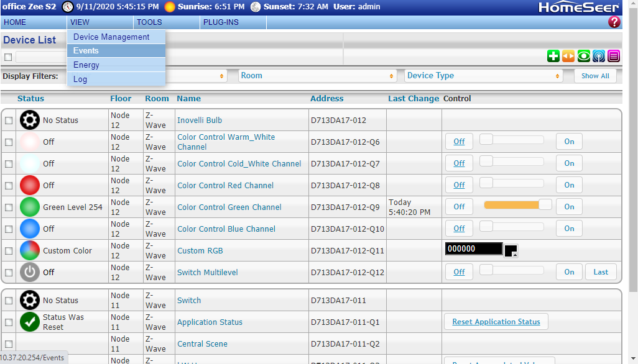The width and height of the screenshot is (638, 364).
Task: Click the Warm_White Channel dimmer slider
Action: [x=512, y=139]
